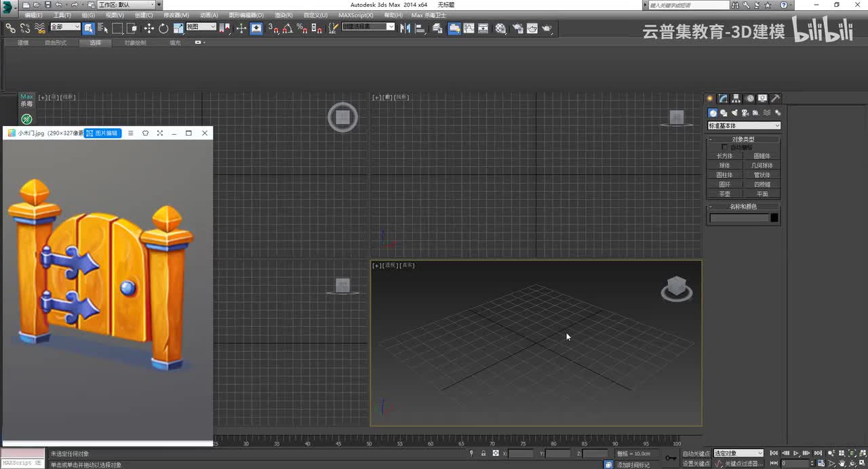Click the Mirror tool icon

coord(405,28)
